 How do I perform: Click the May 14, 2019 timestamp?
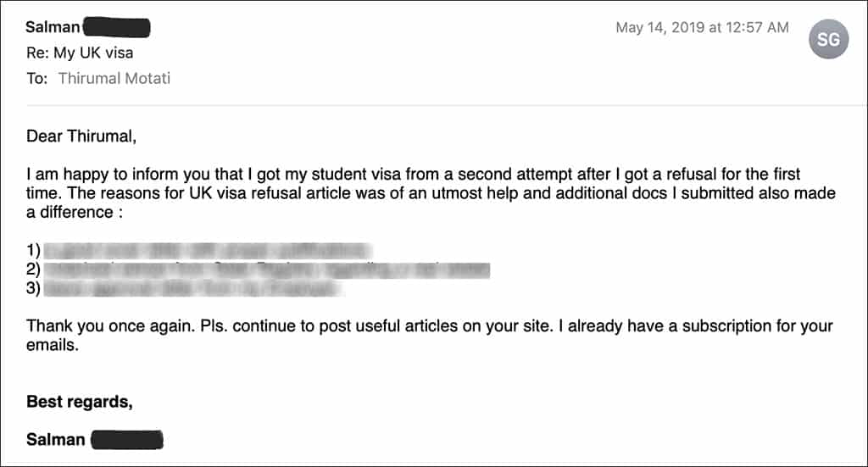(x=702, y=27)
